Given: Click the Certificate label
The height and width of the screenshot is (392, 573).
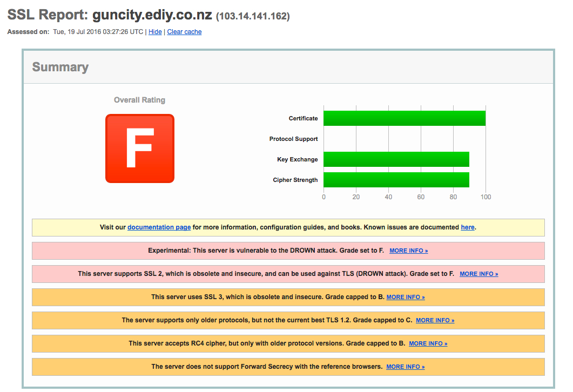Looking at the screenshot, I should (x=303, y=118).
